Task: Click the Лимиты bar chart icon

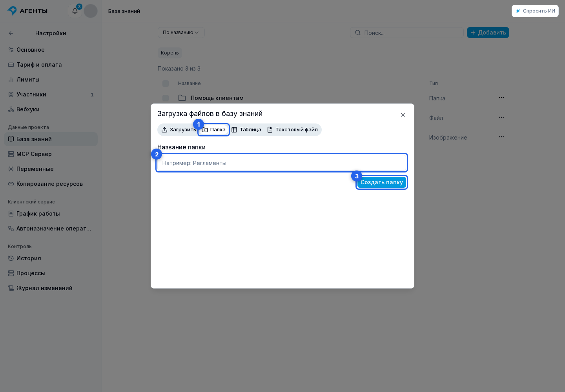Action: click(11, 80)
